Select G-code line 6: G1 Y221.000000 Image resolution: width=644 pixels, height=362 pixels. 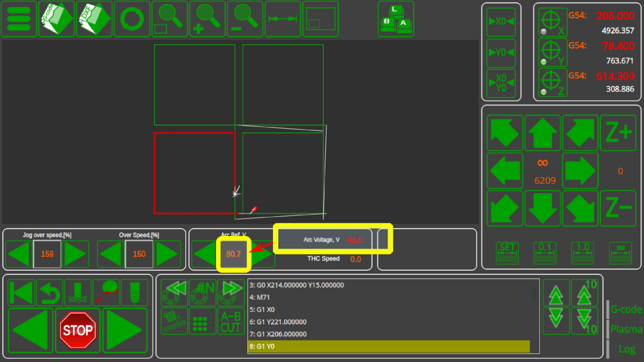278,322
